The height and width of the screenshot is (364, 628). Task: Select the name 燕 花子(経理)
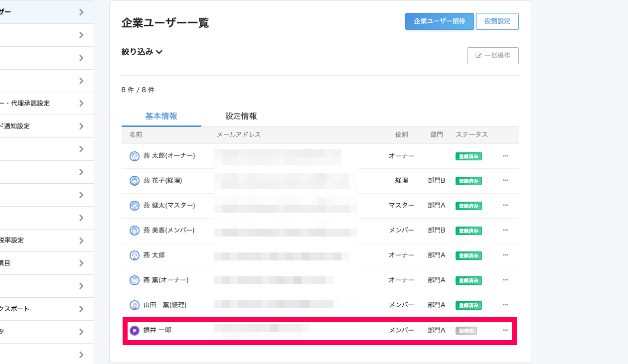tap(162, 181)
